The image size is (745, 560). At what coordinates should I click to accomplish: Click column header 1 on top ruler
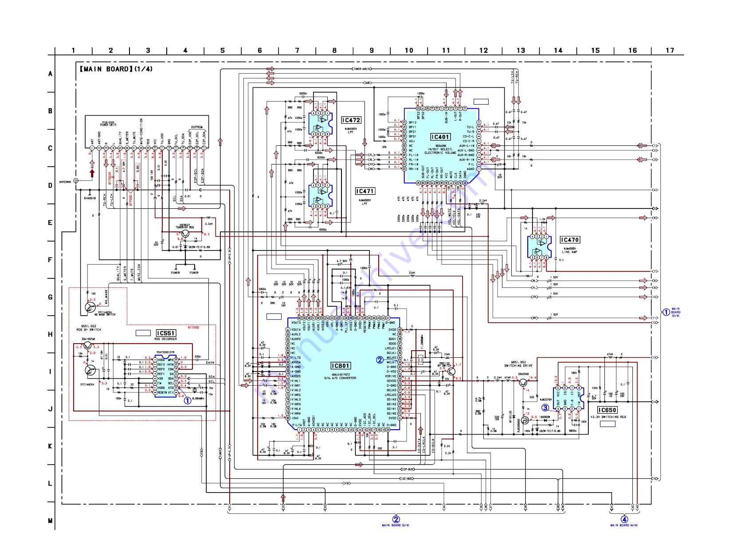pyautogui.click(x=74, y=51)
